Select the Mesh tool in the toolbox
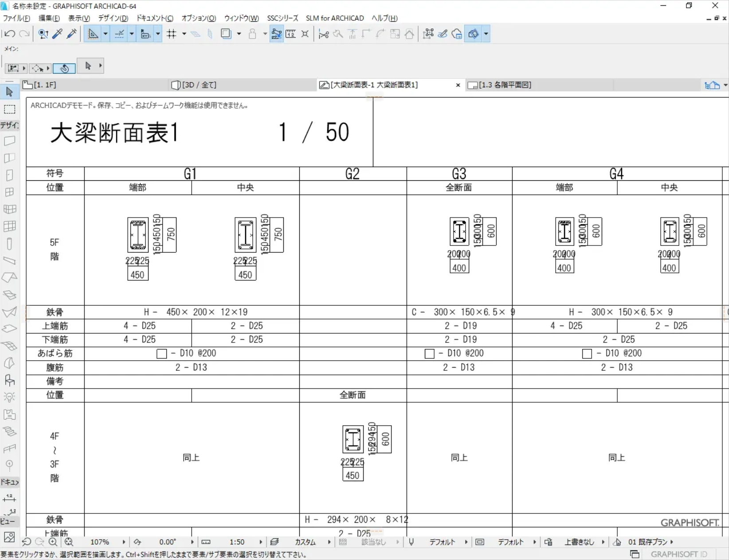This screenshot has width=729, height=560. (x=9, y=346)
